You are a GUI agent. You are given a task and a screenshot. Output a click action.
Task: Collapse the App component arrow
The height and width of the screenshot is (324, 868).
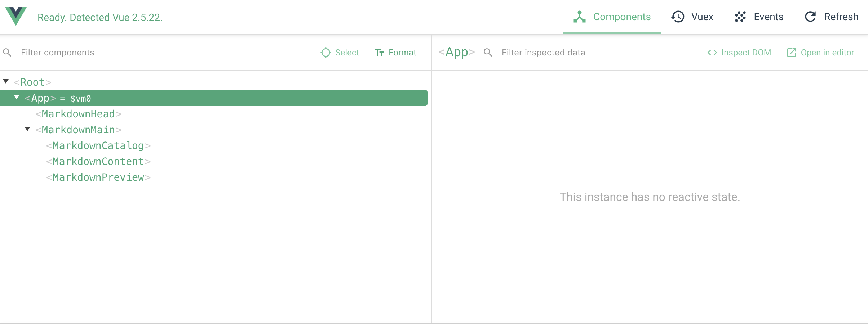click(x=17, y=97)
